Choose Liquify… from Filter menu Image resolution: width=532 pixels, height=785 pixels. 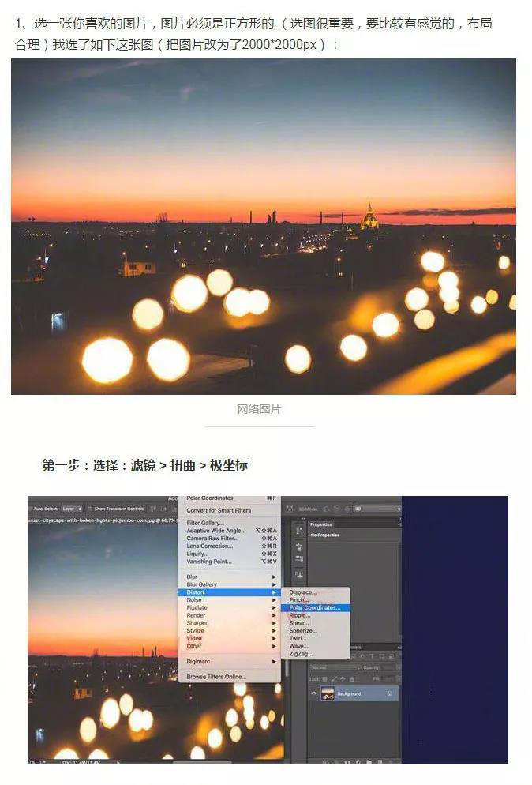pyautogui.click(x=230, y=554)
